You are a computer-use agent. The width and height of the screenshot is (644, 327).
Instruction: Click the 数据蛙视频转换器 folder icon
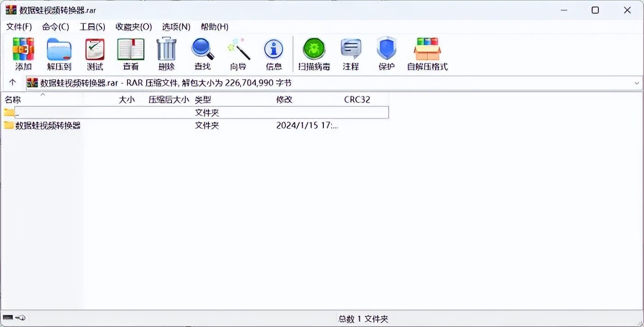[x=9, y=125]
